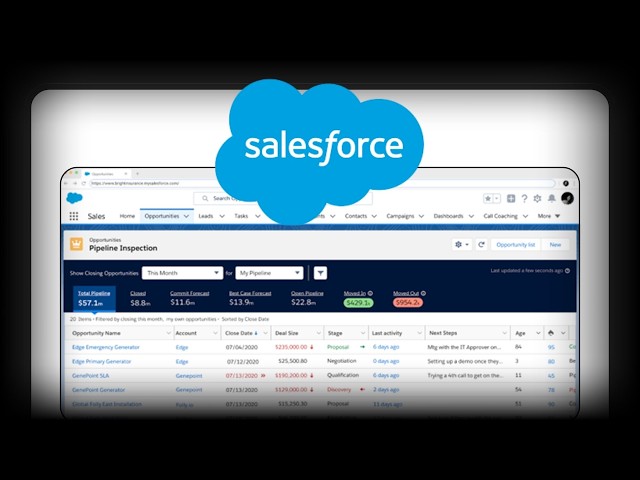Switch to the Tasks tab
The height and width of the screenshot is (480, 640).
coord(241,216)
